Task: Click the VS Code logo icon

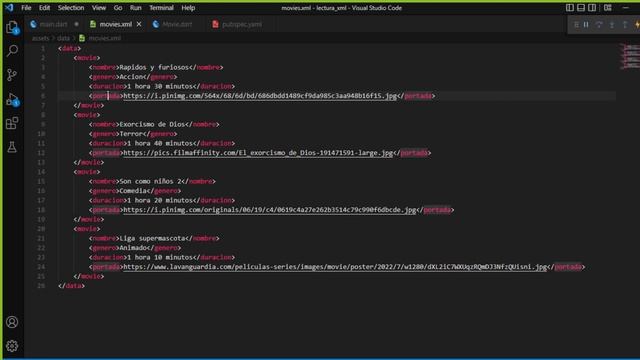Action: click(9, 8)
